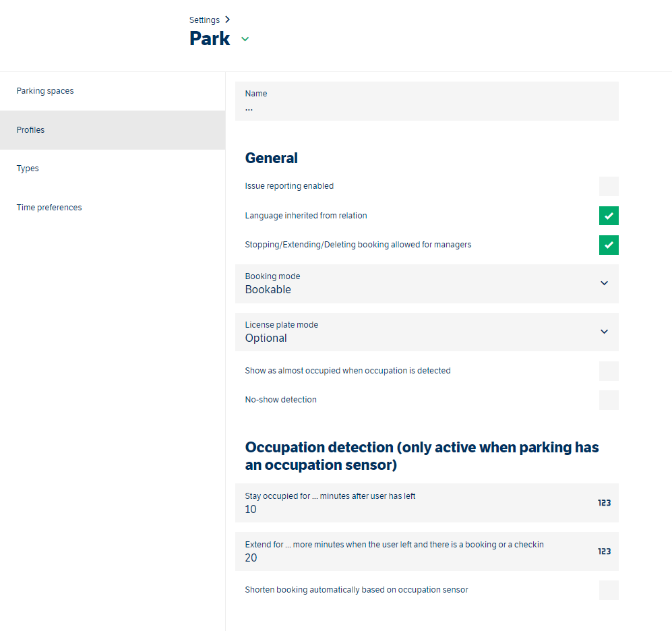This screenshot has width=672, height=631.
Task: Click the 123 icon in Stay occupied field
Action: (605, 503)
